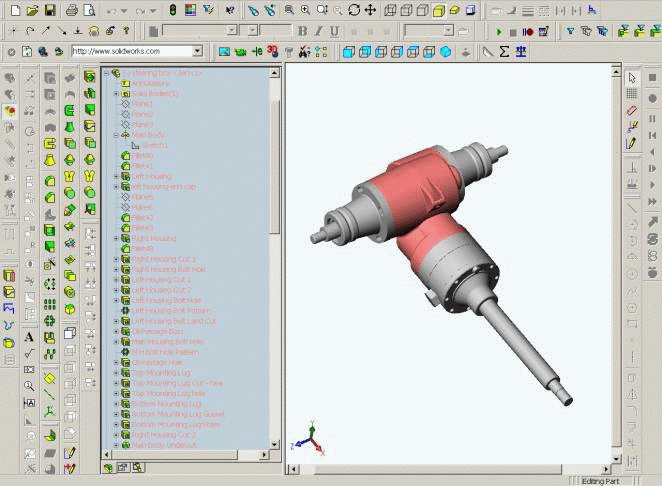Activate the Rotate View tool
This screenshot has height=486, width=662.
354,10
